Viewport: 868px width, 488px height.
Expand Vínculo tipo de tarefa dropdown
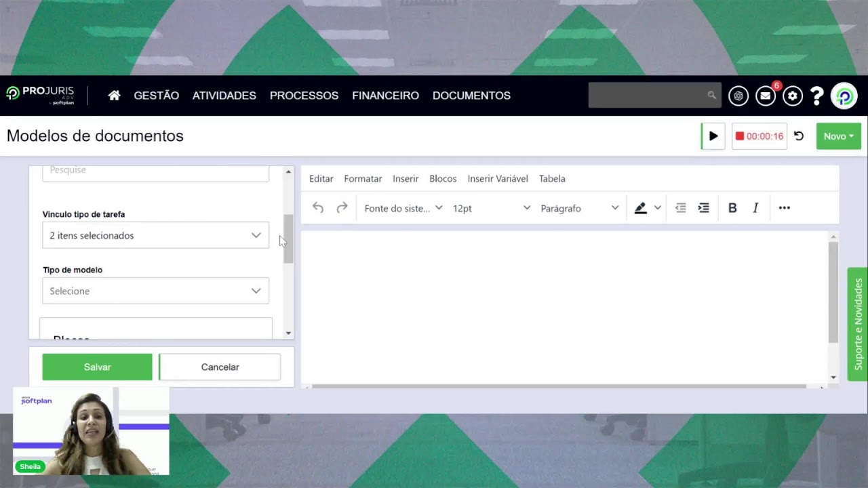click(156, 235)
